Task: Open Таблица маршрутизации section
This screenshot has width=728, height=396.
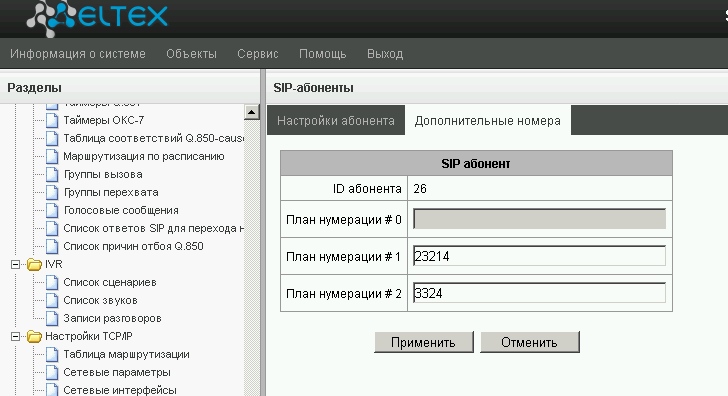Action: coord(126,354)
